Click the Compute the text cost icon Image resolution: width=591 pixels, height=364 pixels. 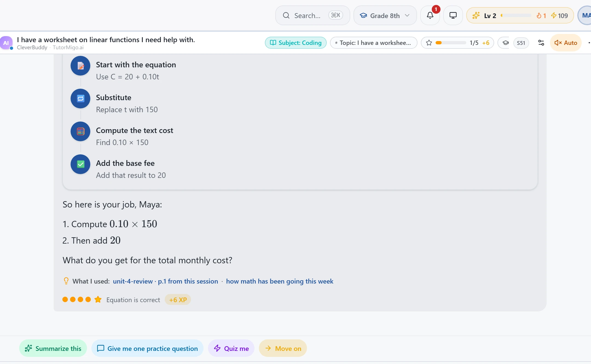point(80,131)
